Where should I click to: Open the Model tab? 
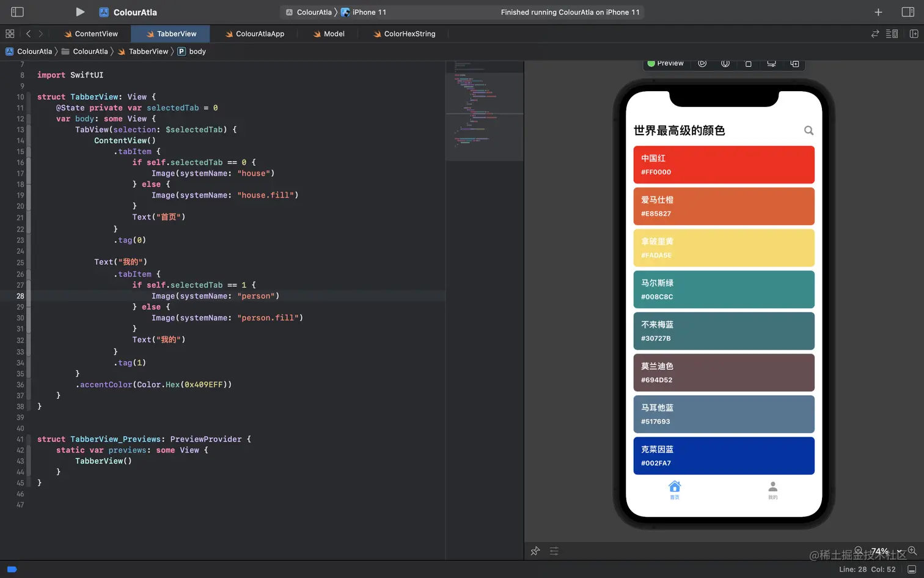pyautogui.click(x=328, y=34)
